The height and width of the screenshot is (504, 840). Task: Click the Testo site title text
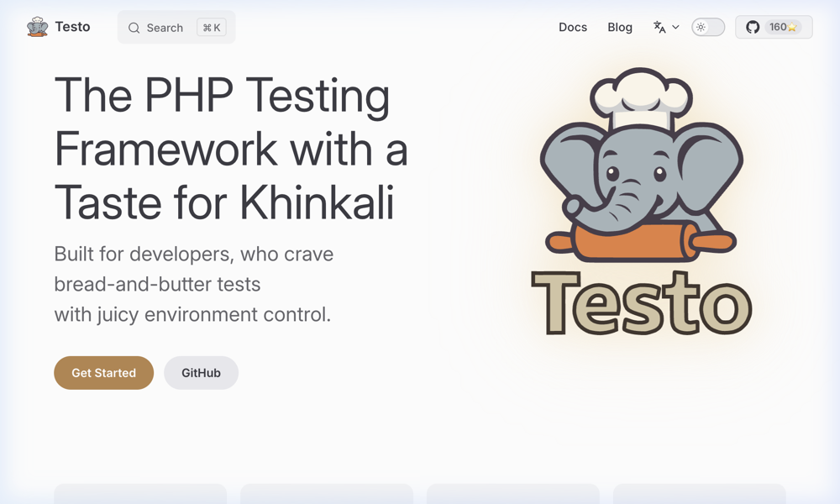[72, 27]
